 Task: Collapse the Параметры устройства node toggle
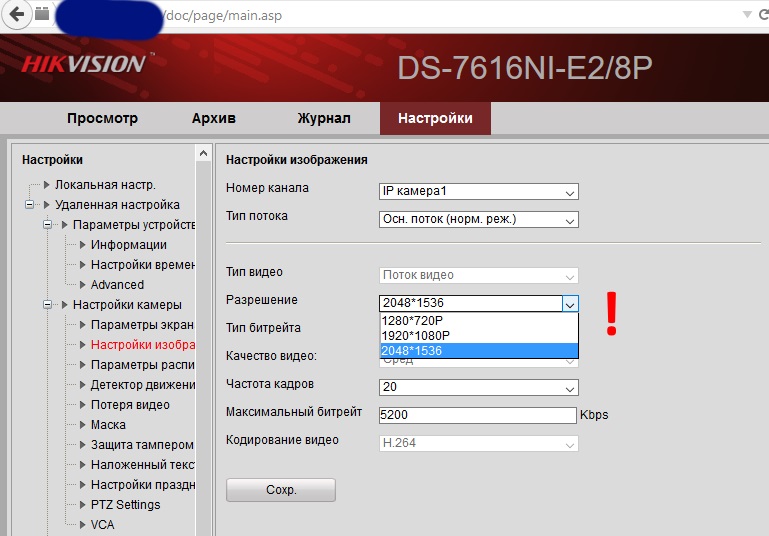pos(48,225)
